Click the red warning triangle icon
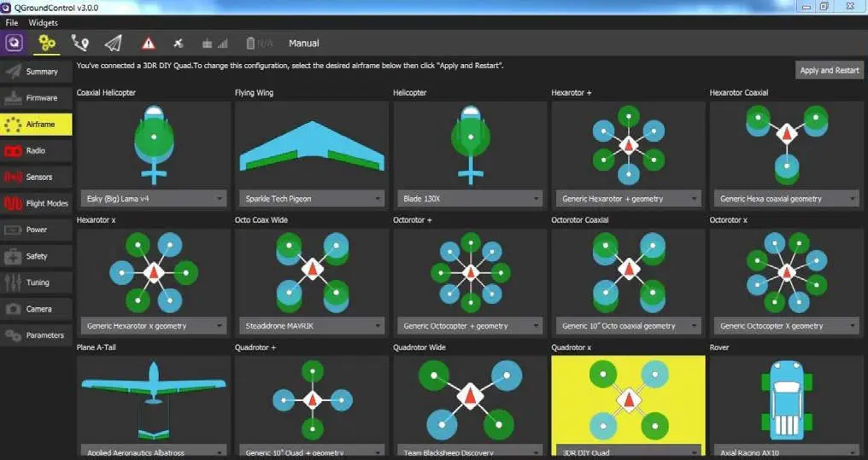 click(148, 44)
